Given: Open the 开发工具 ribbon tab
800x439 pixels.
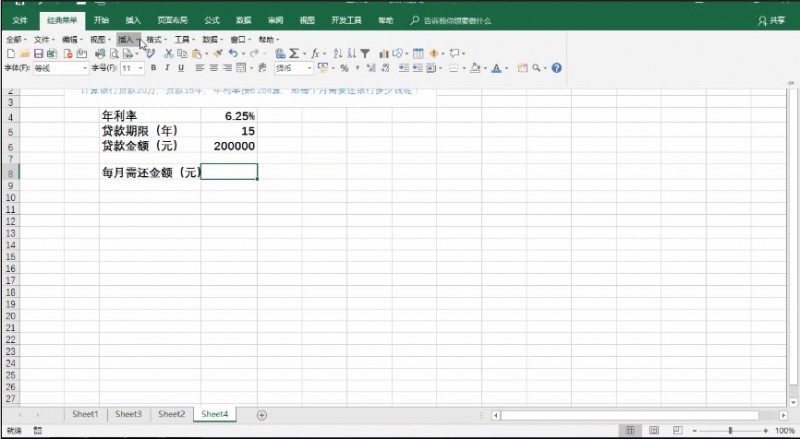Looking at the screenshot, I should 346,20.
